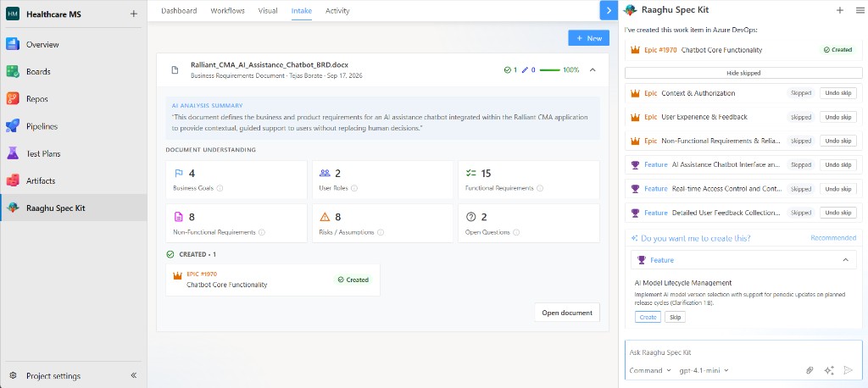
Task: Collapse the Feature card chevron in chat
Action: [x=846, y=259]
